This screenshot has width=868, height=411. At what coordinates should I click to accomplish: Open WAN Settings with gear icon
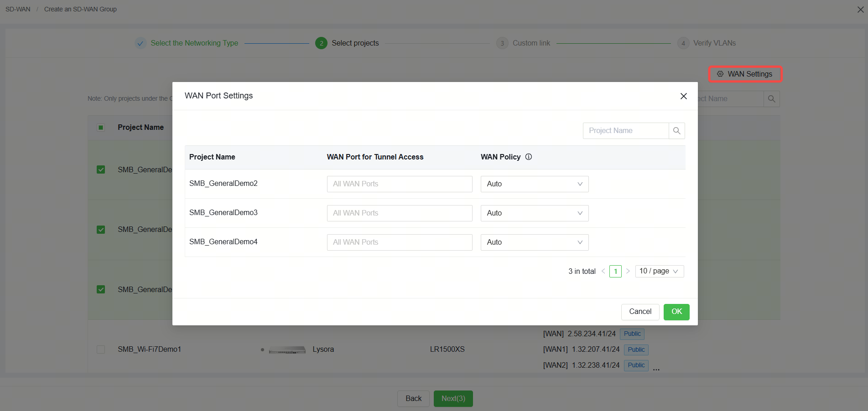tap(745, 74)
